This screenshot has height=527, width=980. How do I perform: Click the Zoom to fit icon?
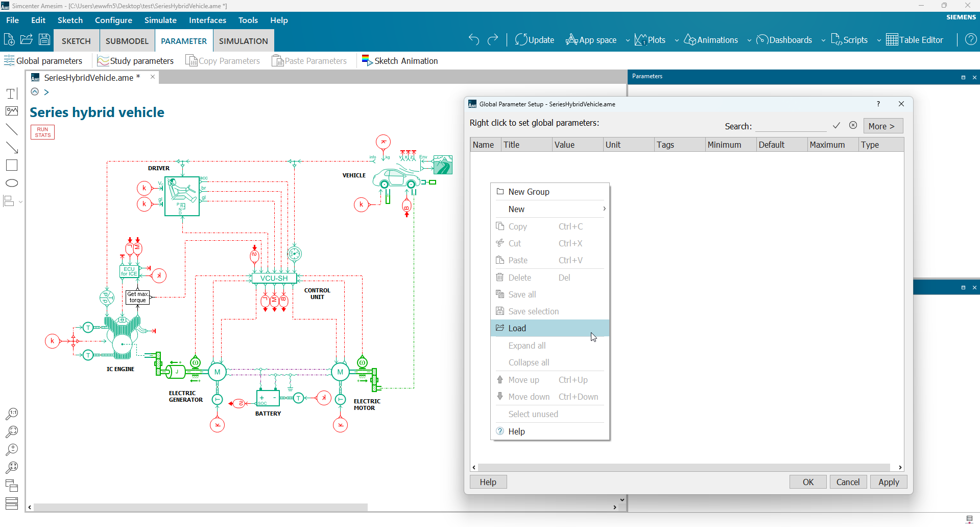pyautogui.click(x=11, y=468)
